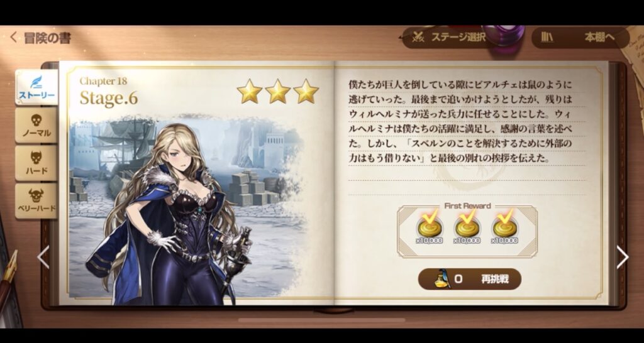Tap the character illustration of Wilhelmina
Viewport: 644px width, 343px height.
169,214
